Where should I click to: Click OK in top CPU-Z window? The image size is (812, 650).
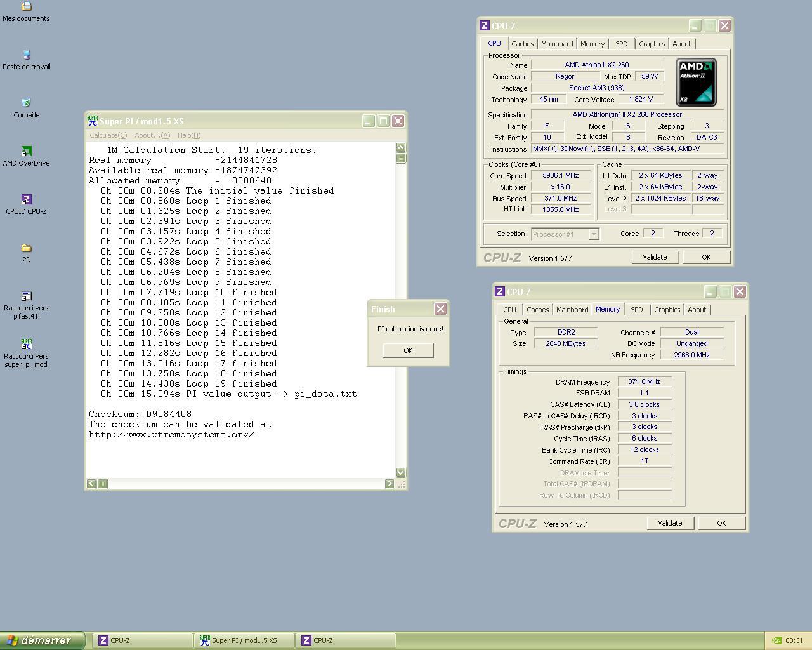click(706, 257)
